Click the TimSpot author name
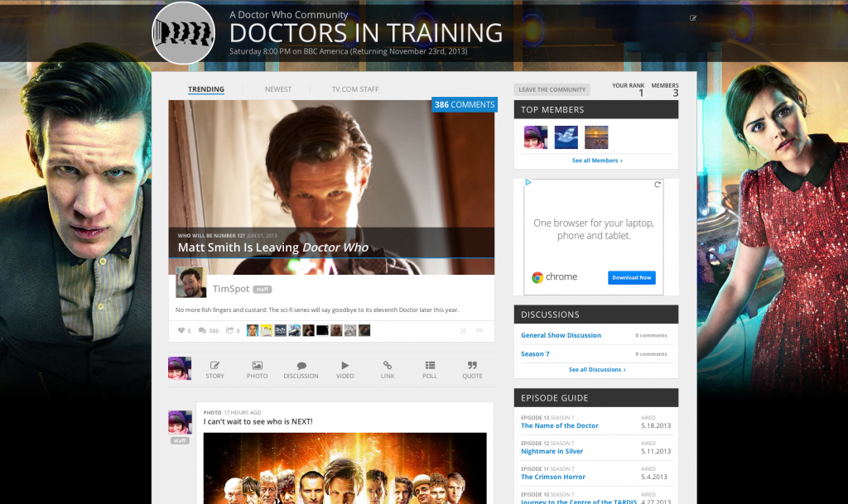The width and height of the screenshot is (848, 504). [x=231, y=289]
